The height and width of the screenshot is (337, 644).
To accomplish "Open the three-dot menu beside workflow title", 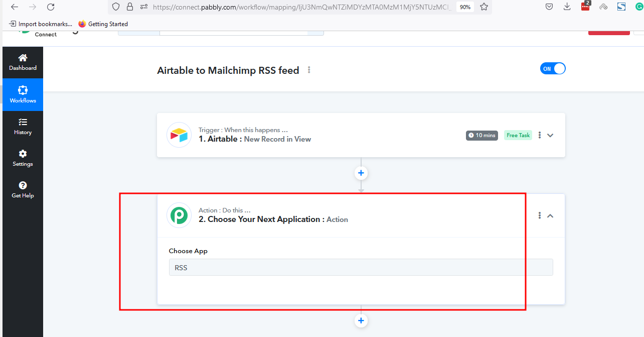I will pyautogui.click(x=309, y=70).
